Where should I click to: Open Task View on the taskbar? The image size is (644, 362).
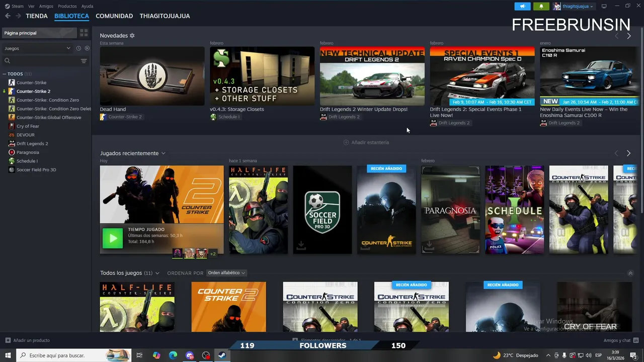[x=140, y=355]
